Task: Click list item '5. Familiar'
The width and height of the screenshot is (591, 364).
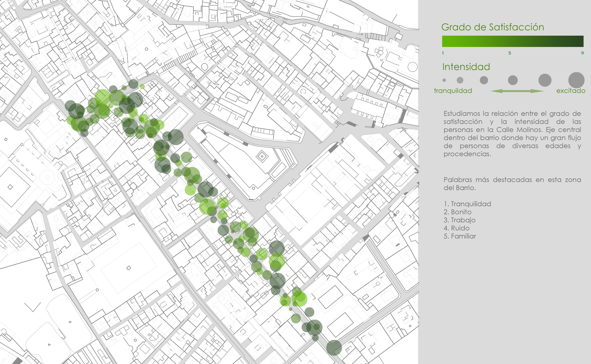Action: [x=460, y=236]
